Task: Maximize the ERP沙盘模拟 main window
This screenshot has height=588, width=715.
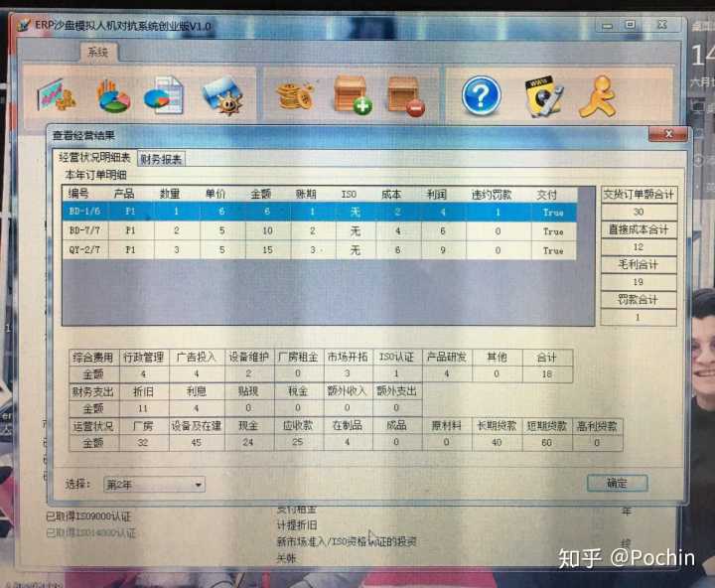Action: coord(631,25)
